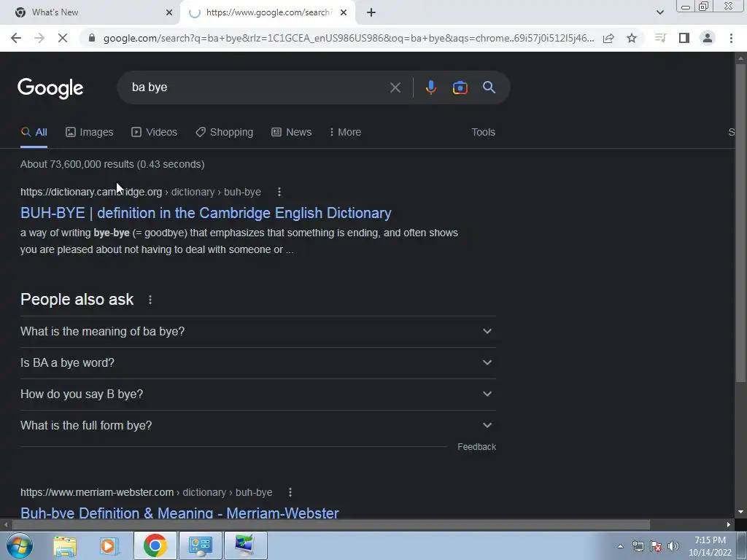
Task: Open Windows Media Player from taskbar
Action: [x=109, y=545]
